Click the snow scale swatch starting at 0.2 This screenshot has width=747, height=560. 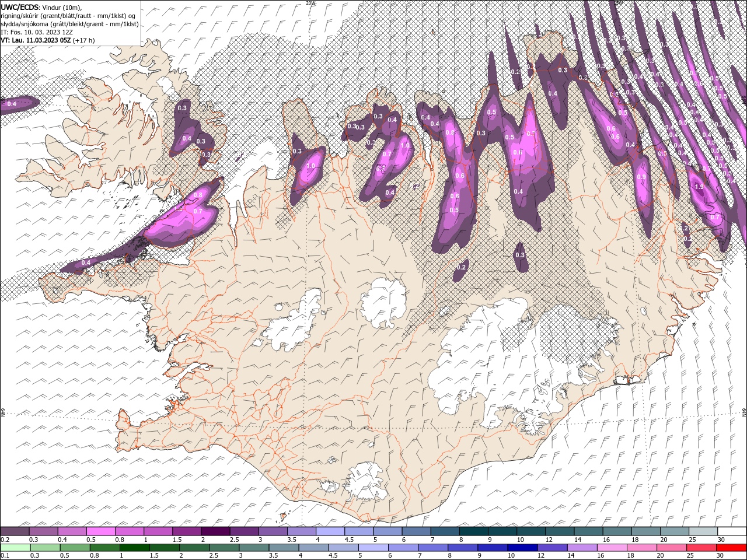click(x=15, y=531)
